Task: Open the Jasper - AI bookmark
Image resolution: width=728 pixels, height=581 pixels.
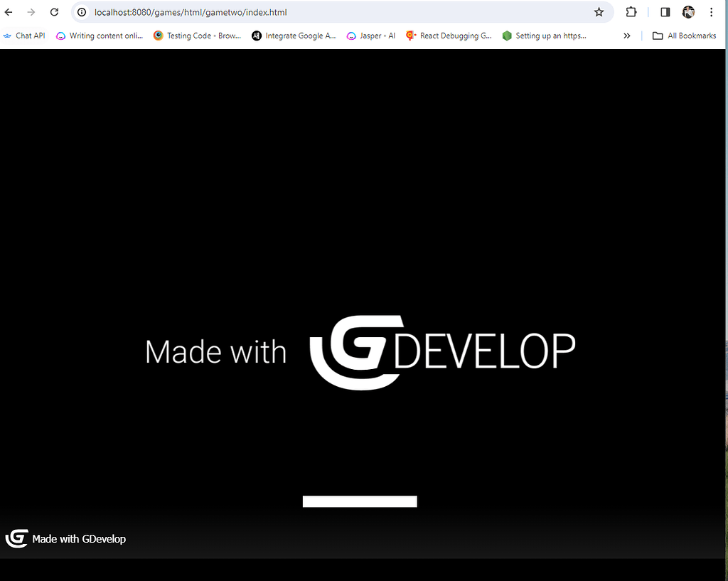Action: [x=370, y=36]
